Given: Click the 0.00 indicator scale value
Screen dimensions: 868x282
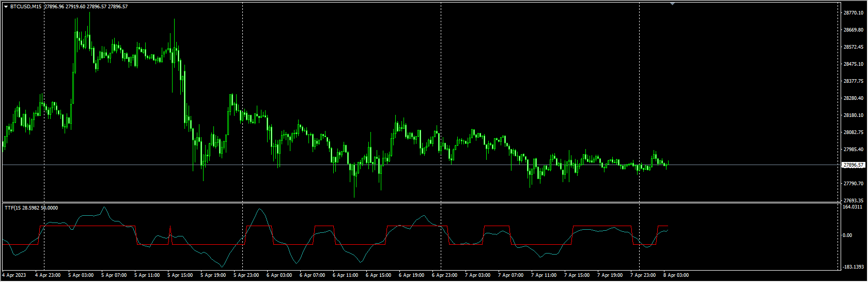Looking at the screenshot, I should pos(848,235).
